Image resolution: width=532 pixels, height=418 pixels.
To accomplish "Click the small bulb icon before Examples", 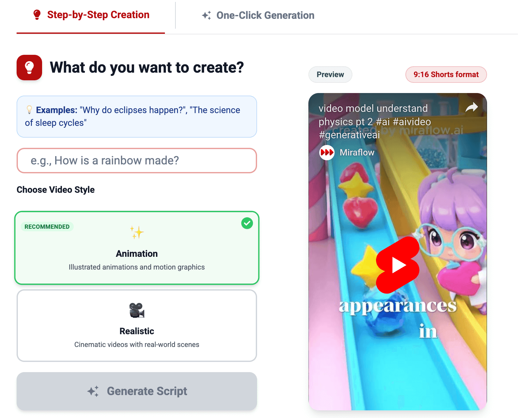I will [x=29, y=110].
